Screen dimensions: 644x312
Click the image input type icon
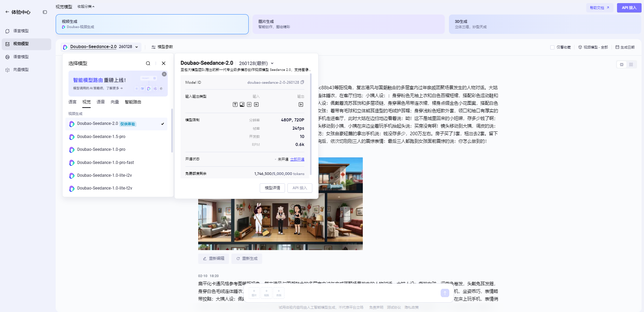pyautogui.click(x=242, y=104)
